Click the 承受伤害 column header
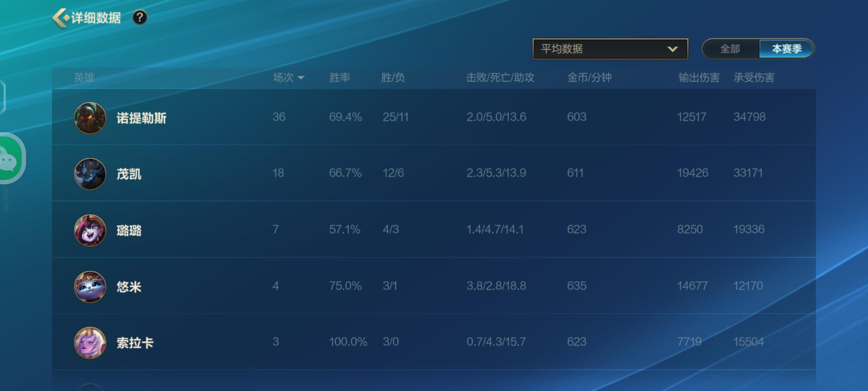Image resolution: width=868 pixels, height=391 pixels. point(754,77)
